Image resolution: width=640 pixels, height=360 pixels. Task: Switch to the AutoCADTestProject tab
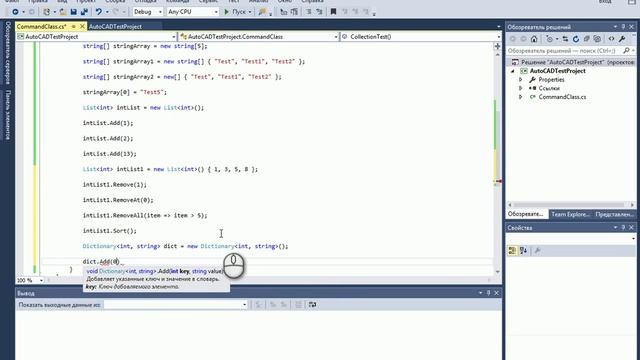click(116, 27)
